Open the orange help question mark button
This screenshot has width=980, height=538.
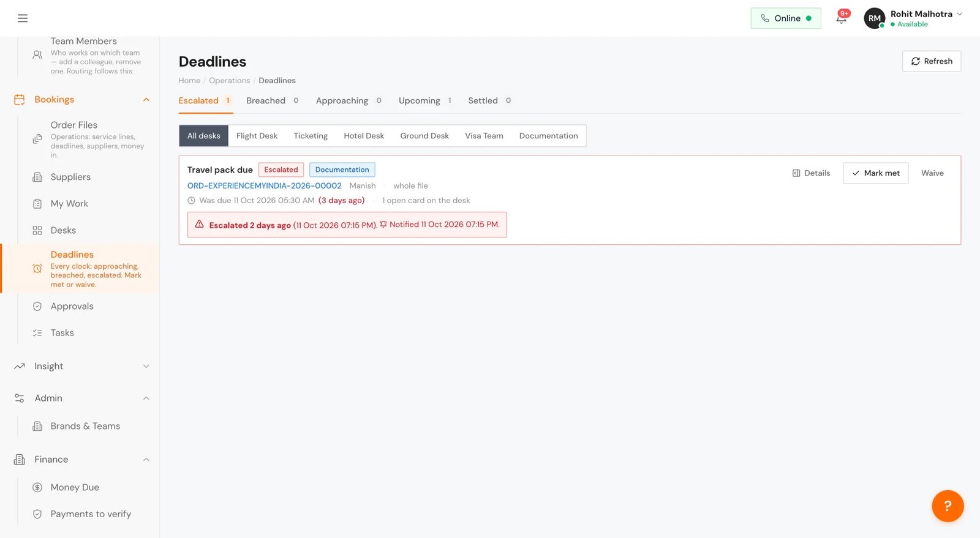[x=948, y=506]
